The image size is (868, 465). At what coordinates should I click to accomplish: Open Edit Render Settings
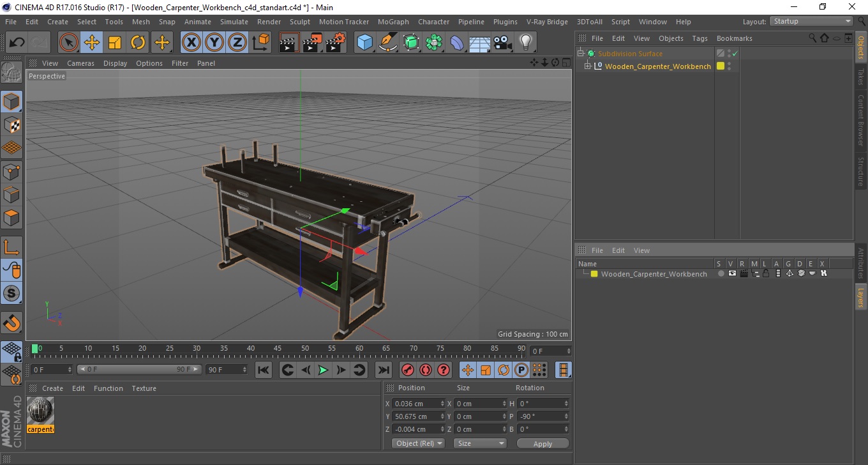(x=336, y=43)
